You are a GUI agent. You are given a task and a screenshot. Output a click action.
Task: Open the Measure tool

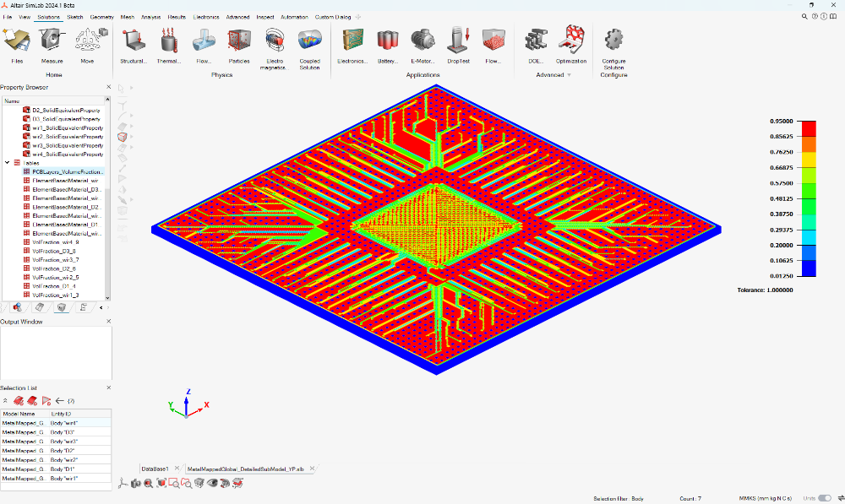point(52,46)
